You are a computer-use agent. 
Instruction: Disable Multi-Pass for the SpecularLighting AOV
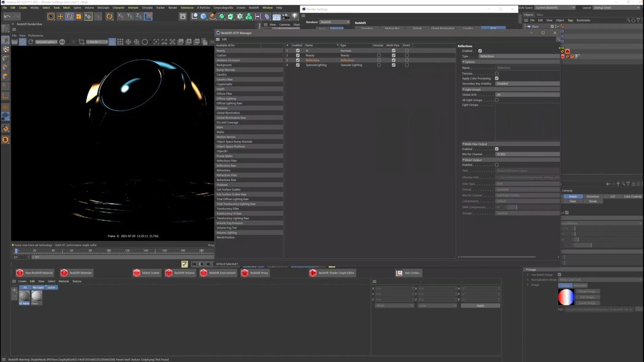point(393,65)
